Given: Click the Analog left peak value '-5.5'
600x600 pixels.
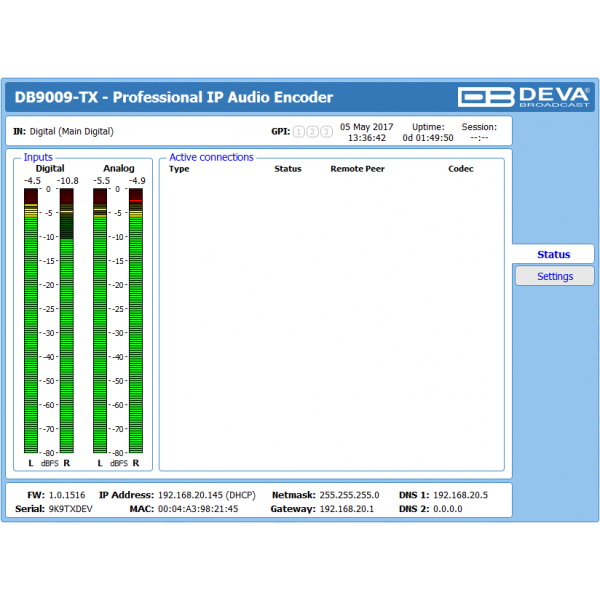Looking at the screenshot, I should (101, 181).
